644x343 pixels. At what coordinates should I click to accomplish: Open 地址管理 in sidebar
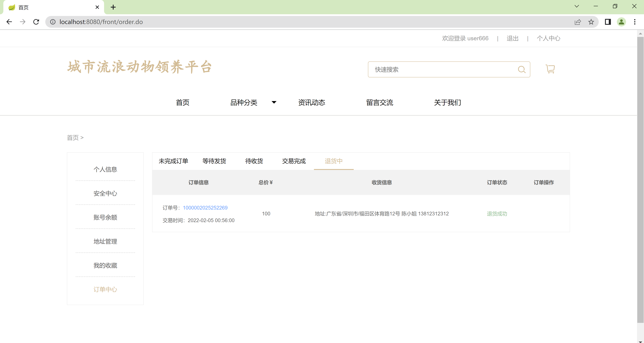(x=105, y=241)
